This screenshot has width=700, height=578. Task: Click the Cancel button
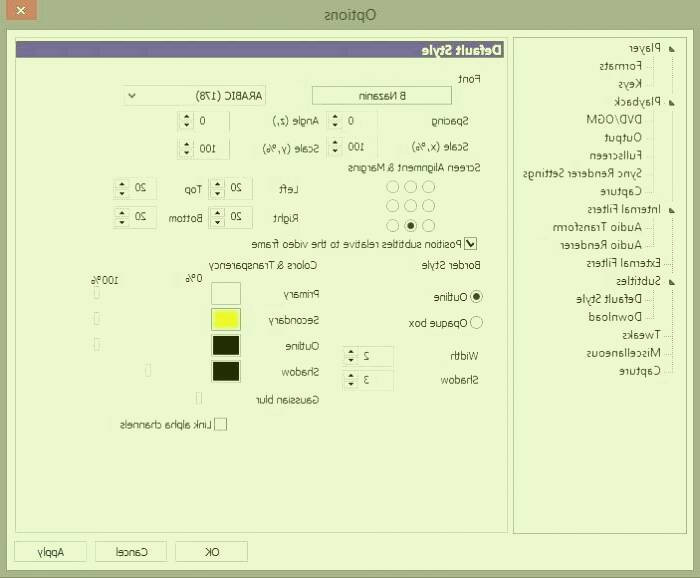(131, 552)
